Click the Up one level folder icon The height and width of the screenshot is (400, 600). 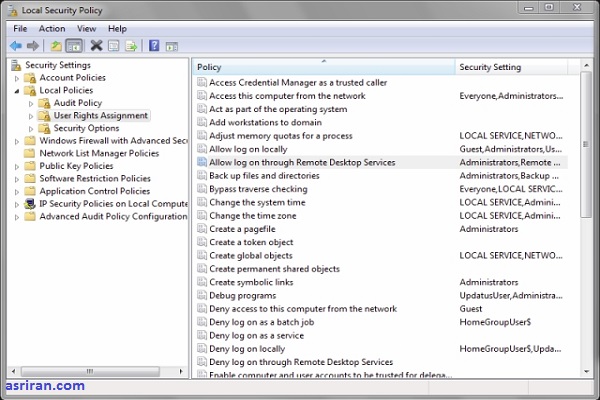click(x=56, y=46)
